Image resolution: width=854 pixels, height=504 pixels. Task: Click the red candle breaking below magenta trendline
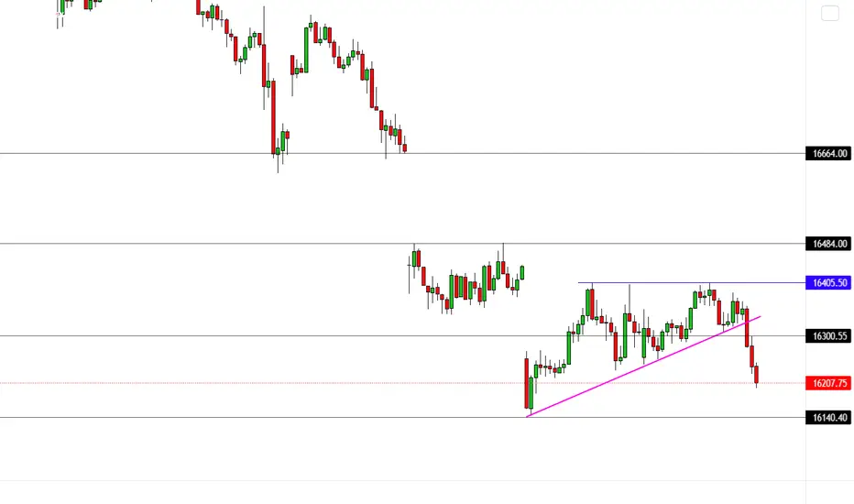(747, 327)
